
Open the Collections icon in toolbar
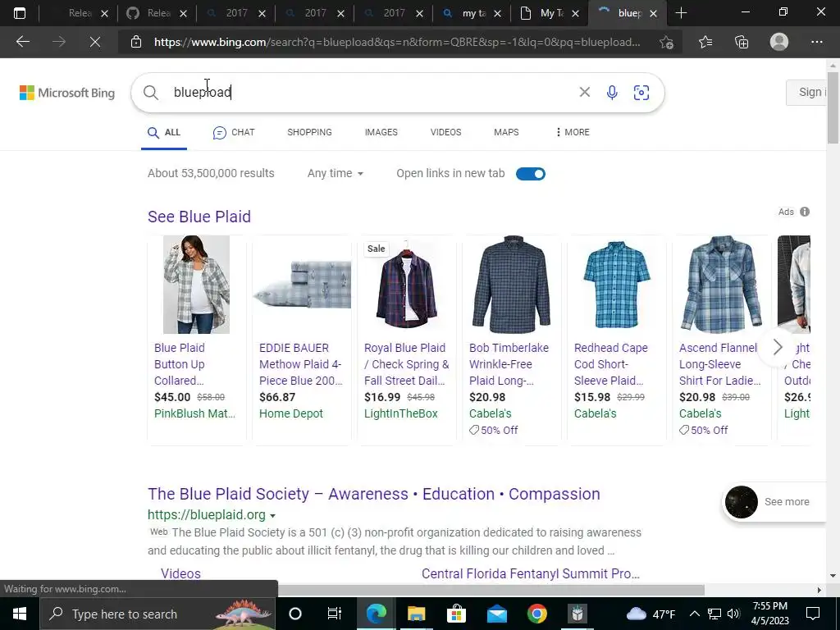point(742,42)
